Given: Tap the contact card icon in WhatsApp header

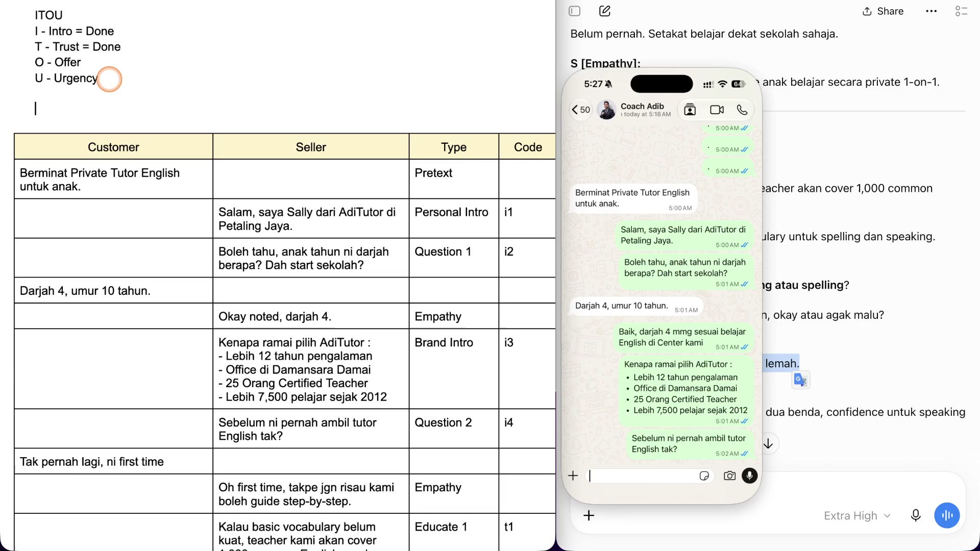Looking at the screenshot, I should (690, 110).
